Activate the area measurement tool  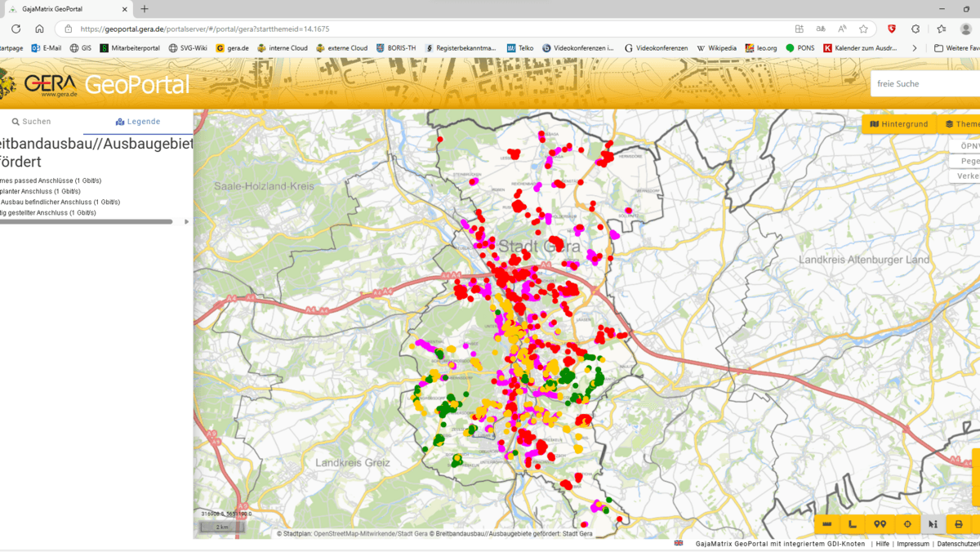click(853, 524)
